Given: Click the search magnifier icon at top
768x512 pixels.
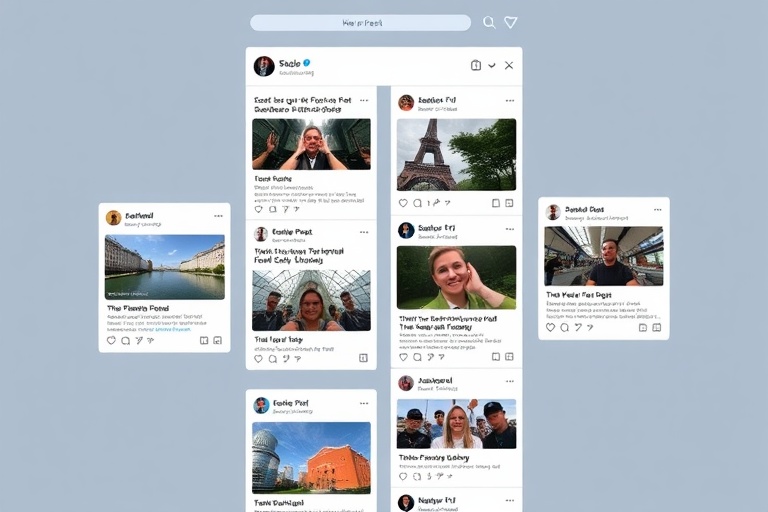Looking at the screenshot, I should [x=489, y=22].
